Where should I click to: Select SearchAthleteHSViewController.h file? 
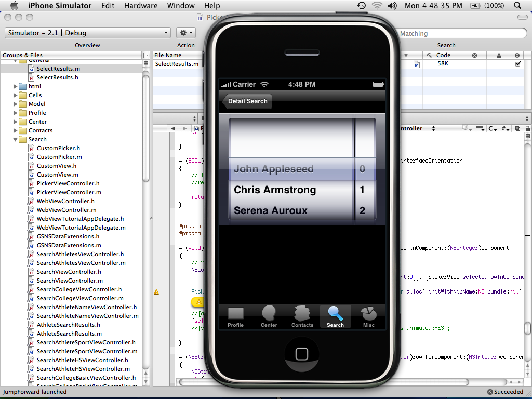[83, 360]
